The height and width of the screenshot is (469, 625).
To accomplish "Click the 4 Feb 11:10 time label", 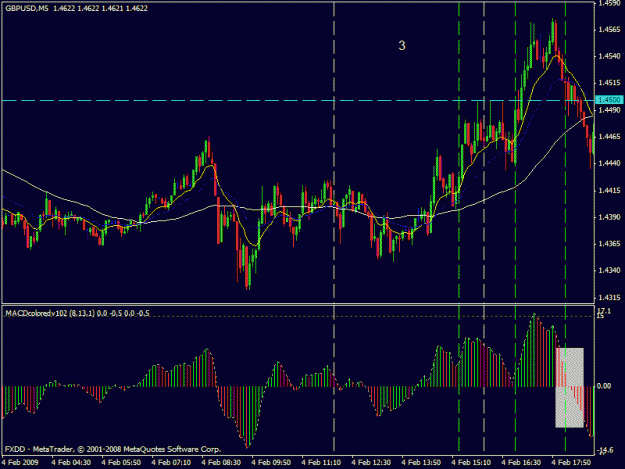I will tap(321, 463).
